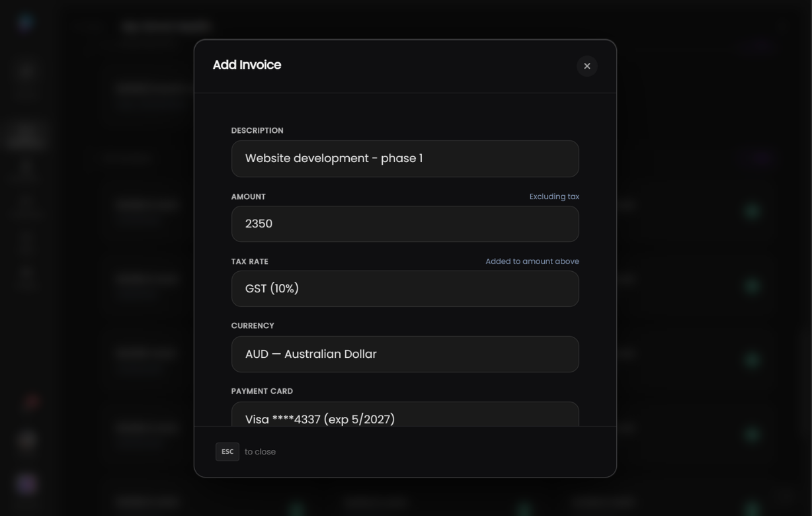
Task: Click the ESC badge at the dialog bottom
Action: (x=227, y=451)
